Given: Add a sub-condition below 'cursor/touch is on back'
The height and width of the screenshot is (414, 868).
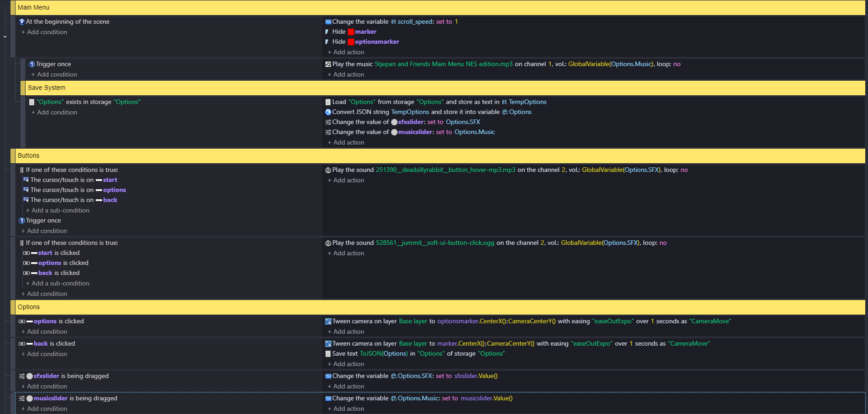Looking at the screenshot, I should (57, 211).
